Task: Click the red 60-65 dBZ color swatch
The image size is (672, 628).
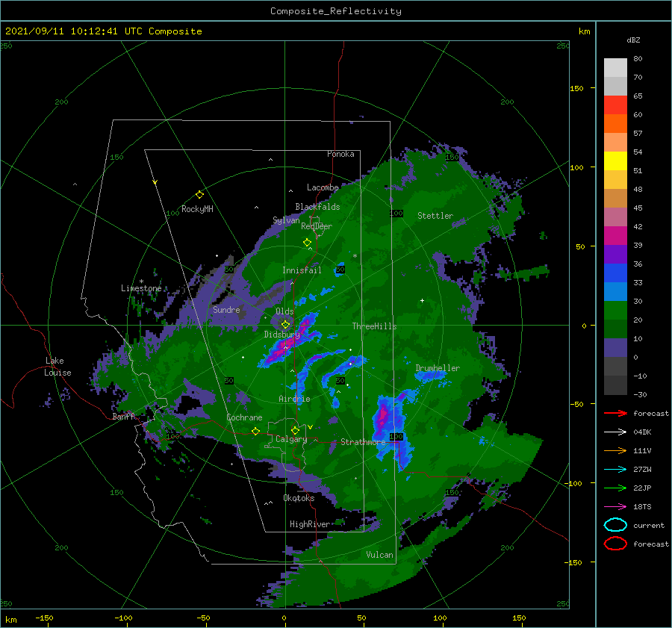Action: (x=615, y=105)
